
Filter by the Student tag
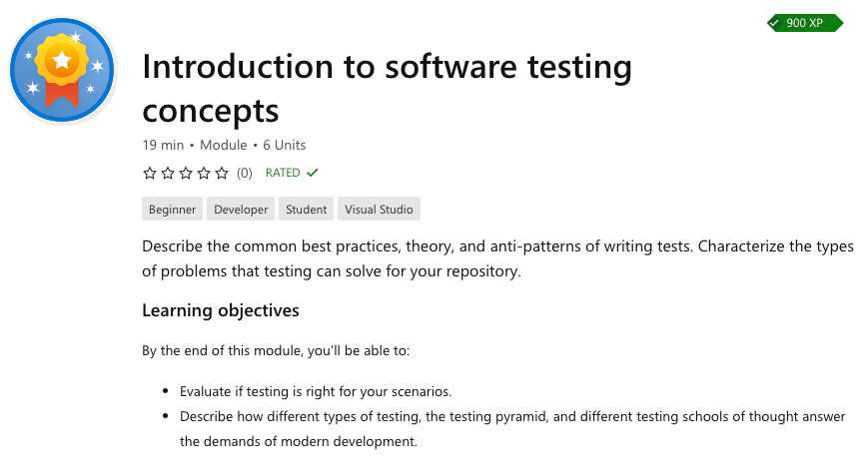pyautogui.click(x=306, y=210)
